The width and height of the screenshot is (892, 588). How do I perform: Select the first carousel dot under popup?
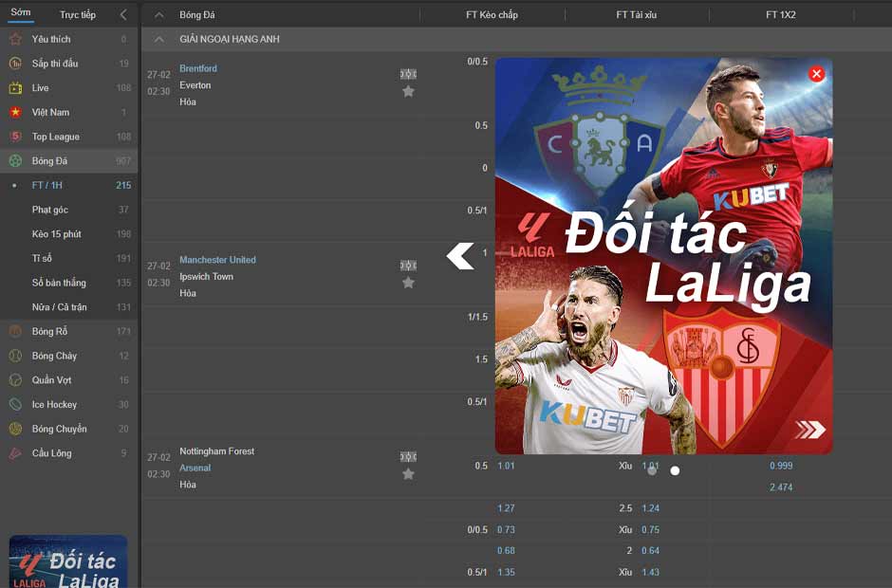pyautogui.click(x=652, y=470)
